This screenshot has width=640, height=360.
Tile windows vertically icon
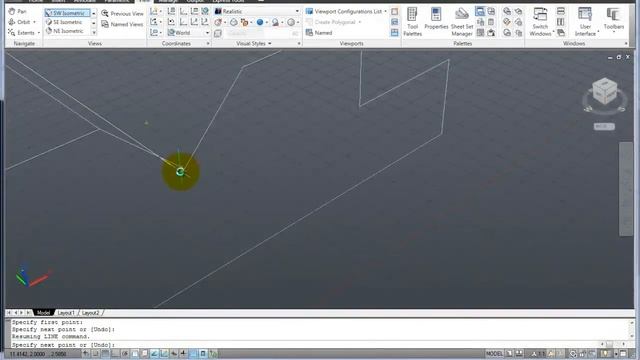561,22
